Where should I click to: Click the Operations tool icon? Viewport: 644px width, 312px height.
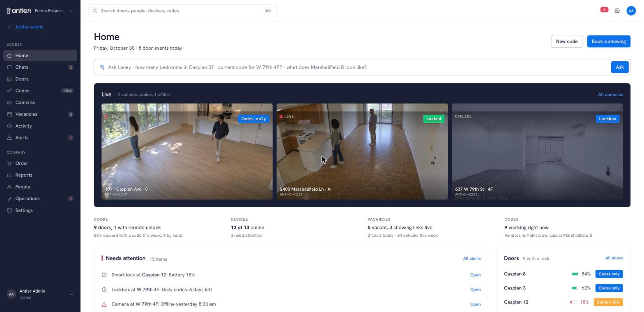(x=9, y=199)
